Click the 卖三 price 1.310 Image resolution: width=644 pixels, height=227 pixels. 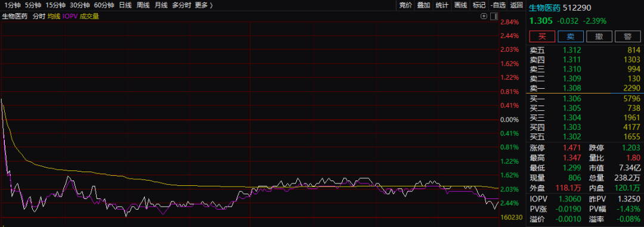572,69
